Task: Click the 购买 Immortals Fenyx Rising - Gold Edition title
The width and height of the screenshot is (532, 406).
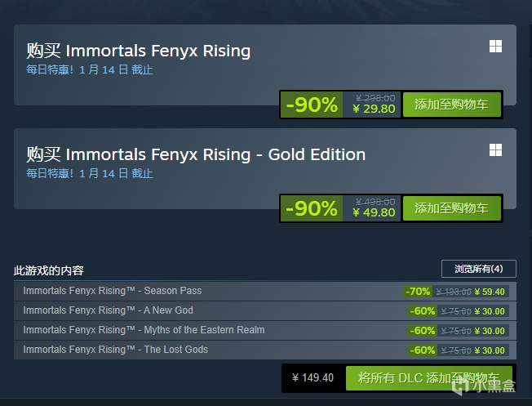Action: 196,154
